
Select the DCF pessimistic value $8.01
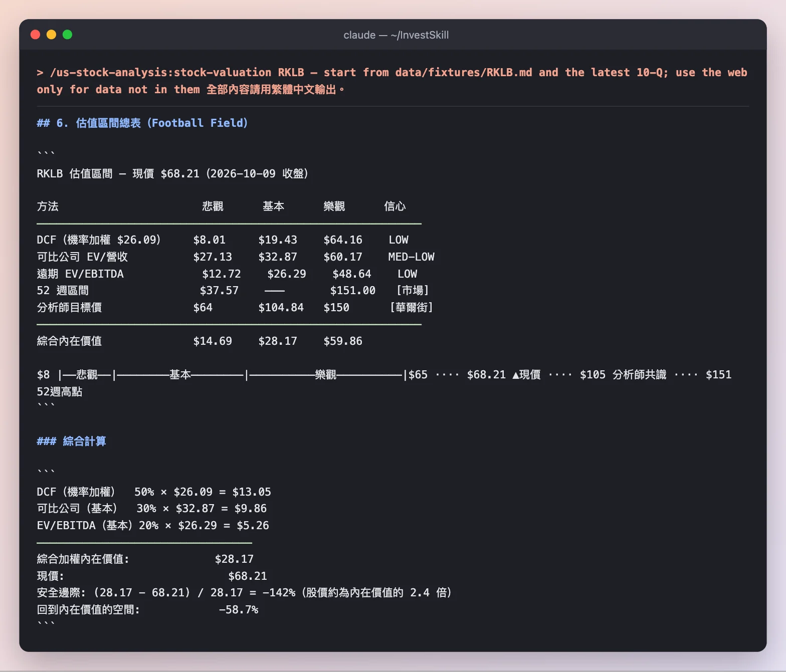click(210, 240)
